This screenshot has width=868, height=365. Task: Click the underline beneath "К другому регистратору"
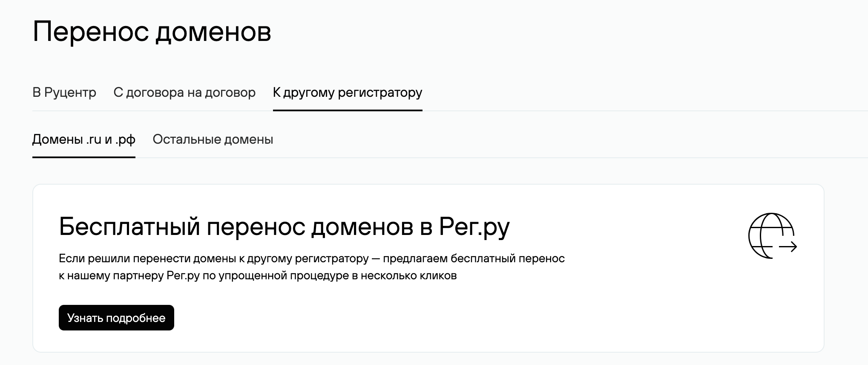[x=348, y=110]
